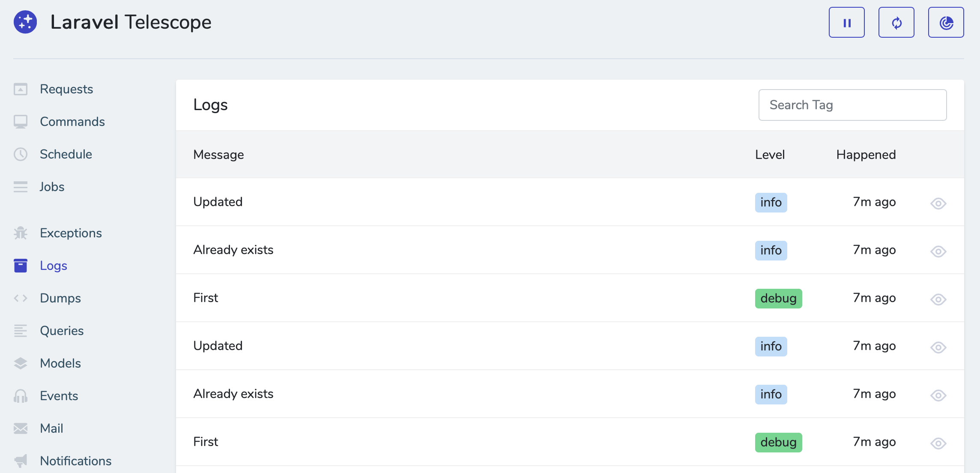
Task: Open Mail via the envelope icon
Action: click(20, 428)
